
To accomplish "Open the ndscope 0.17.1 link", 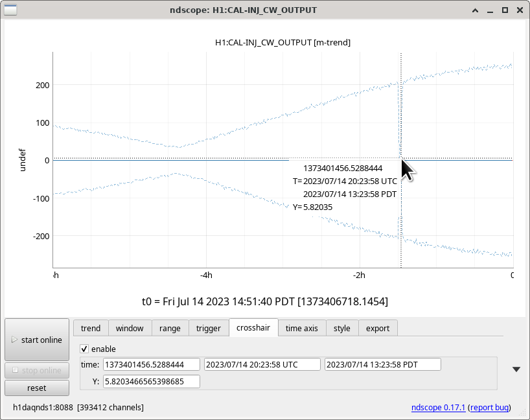I will 438,408.
